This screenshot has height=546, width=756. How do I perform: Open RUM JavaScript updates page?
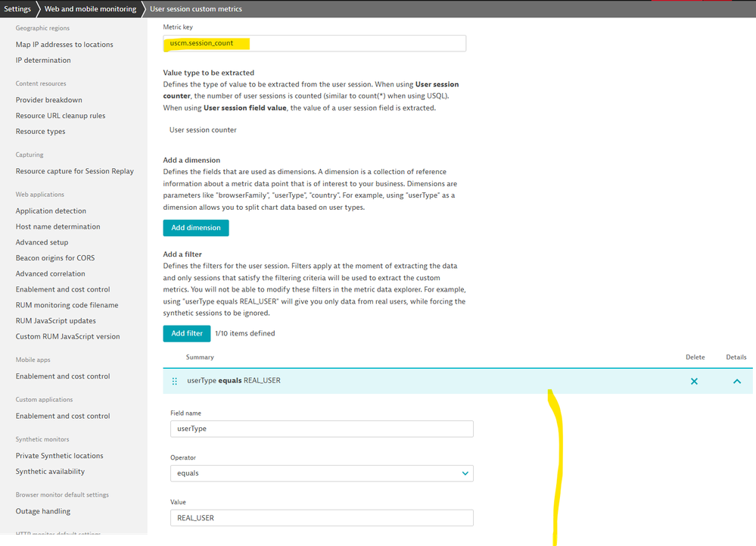[56, 321]
